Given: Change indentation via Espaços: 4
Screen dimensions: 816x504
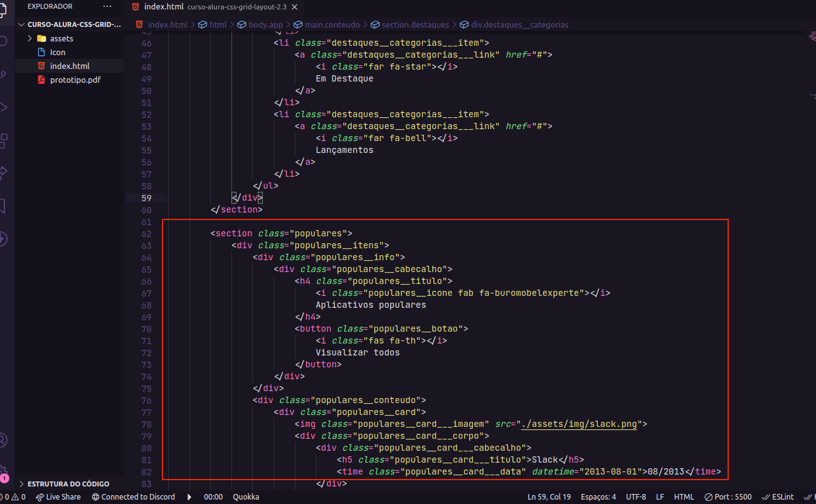Looking at the screenshot, I should (x=598, y=497).
